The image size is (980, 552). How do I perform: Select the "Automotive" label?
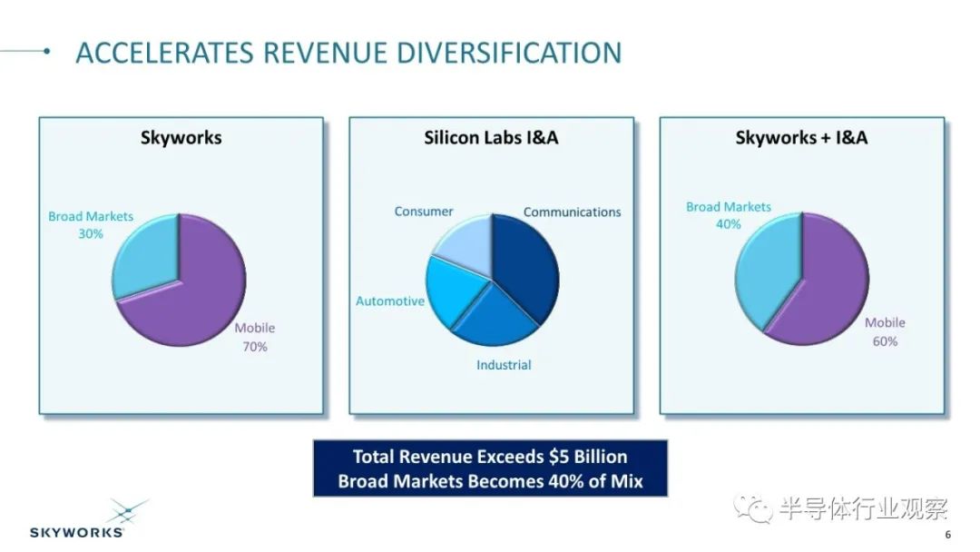coord(390,301)
